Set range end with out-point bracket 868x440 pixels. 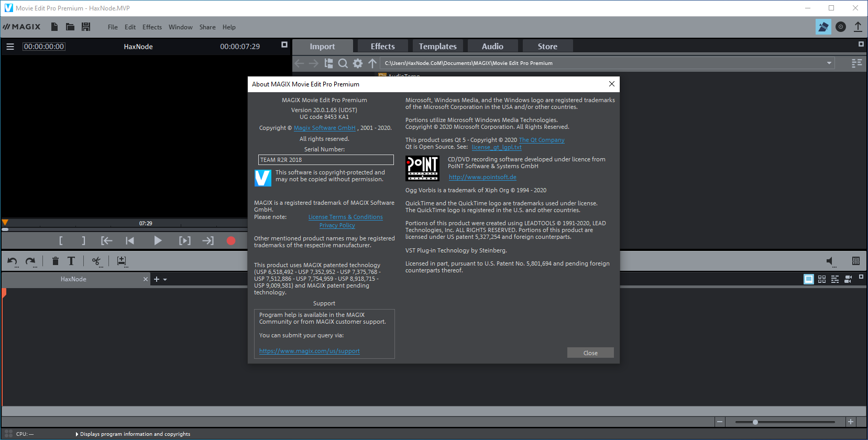pyautogui.click(x=83, y=240)
